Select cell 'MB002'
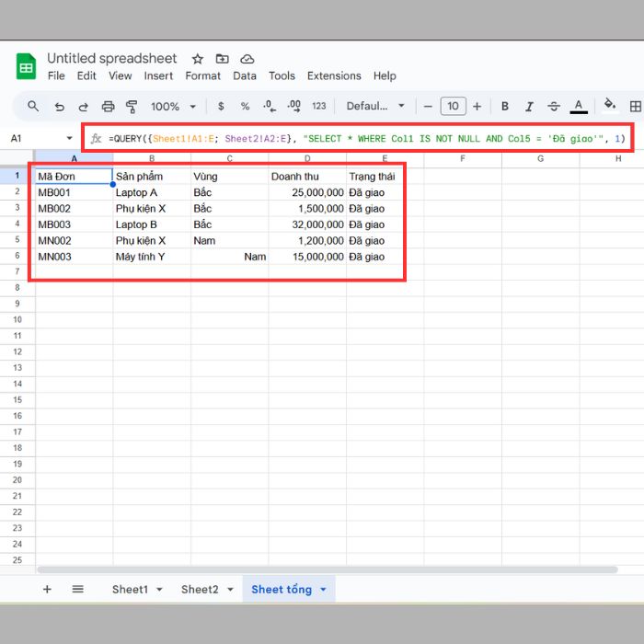This screenshot has width=644, height=644. click(74, 208)
